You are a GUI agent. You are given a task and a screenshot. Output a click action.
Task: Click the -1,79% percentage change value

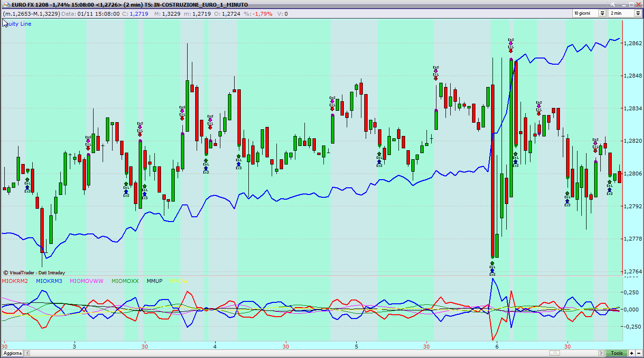263,14
